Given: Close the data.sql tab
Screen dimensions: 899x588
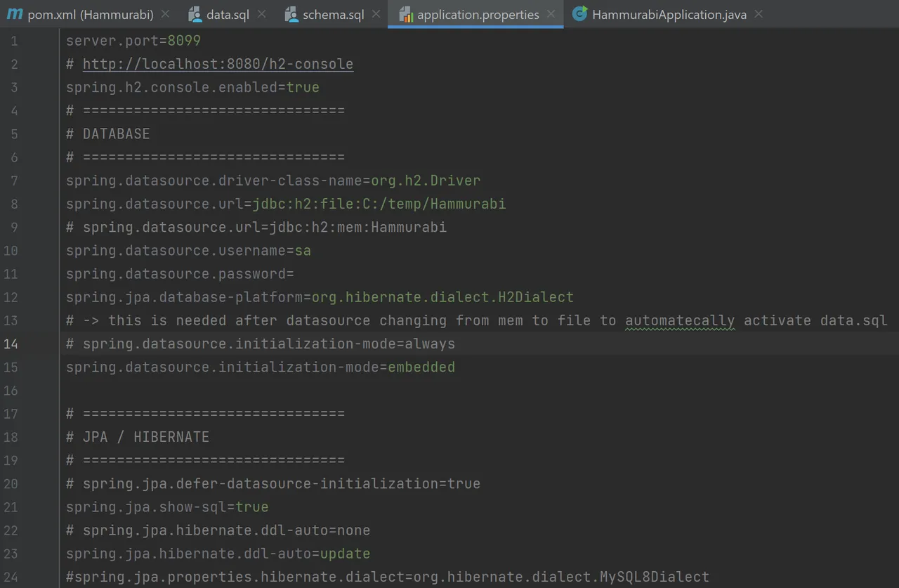Looking at the screenshot, I should coord(261,14).
